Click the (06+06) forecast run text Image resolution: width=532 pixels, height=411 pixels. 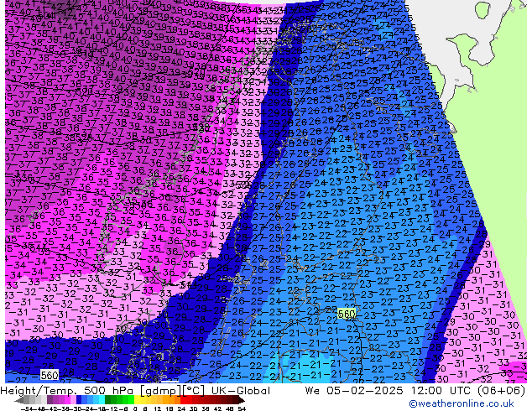coord(502,391)
